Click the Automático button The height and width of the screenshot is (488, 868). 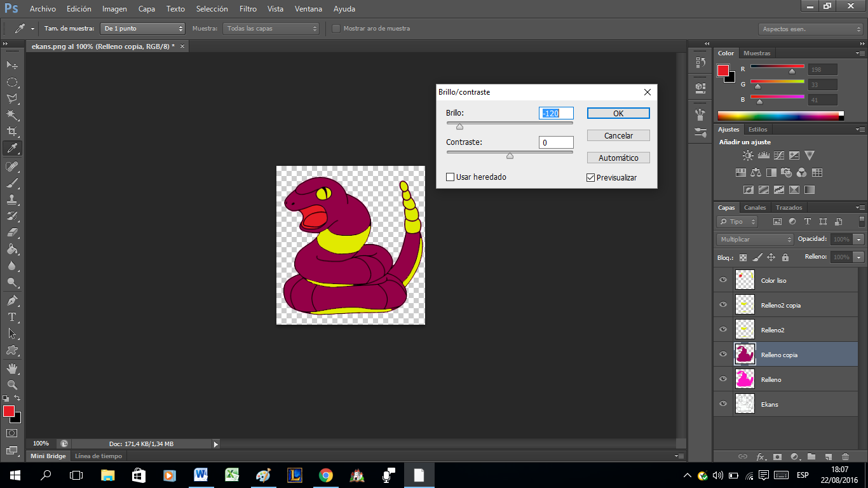pyautogui.click(x=618, y=158)
